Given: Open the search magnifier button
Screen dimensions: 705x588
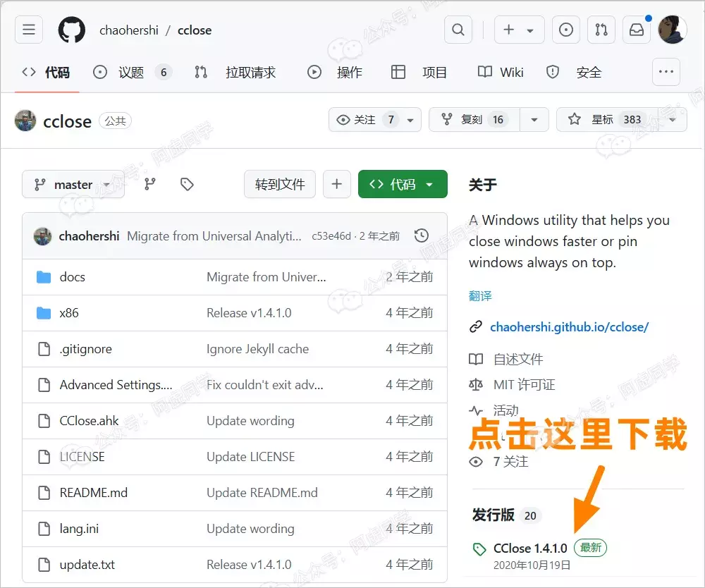Looking at the screenshot, I should (458, 30).
